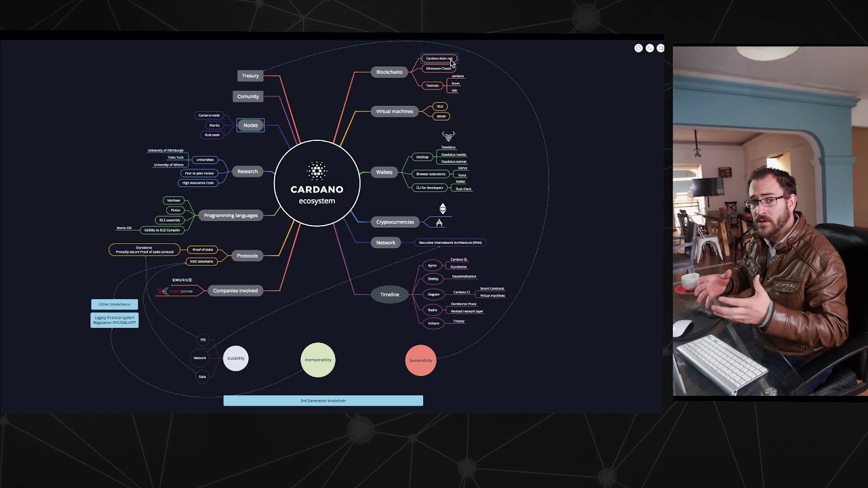Click the University of Edimburgh leaf
Screen dimensions: 868x488
[165, 150]
